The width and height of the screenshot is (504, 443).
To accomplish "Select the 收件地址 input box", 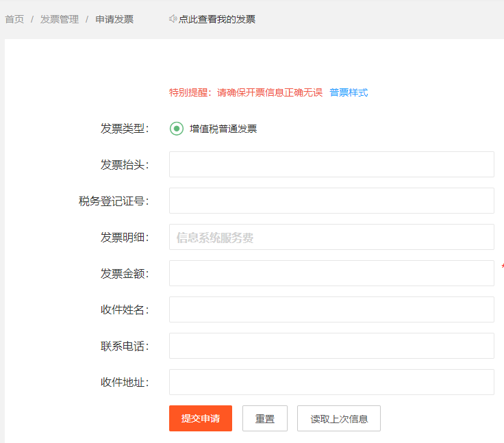I will pyautogui.click(x=331, y=382).
